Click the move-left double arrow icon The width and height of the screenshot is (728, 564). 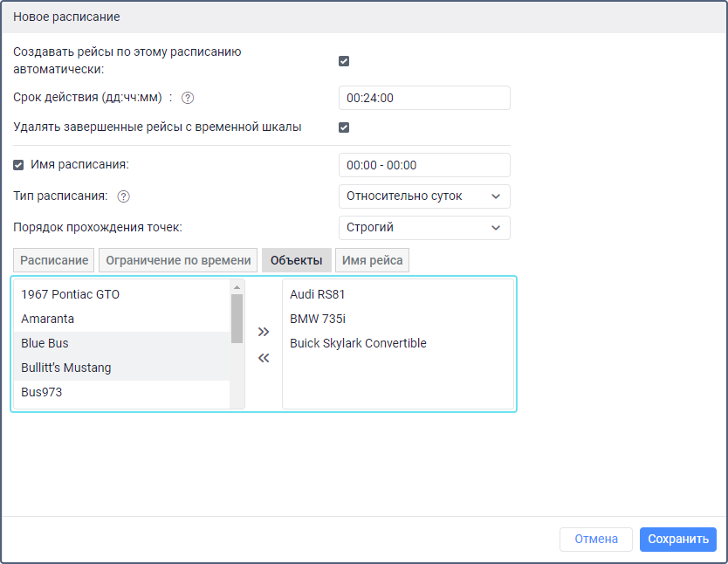coord(264,358)
